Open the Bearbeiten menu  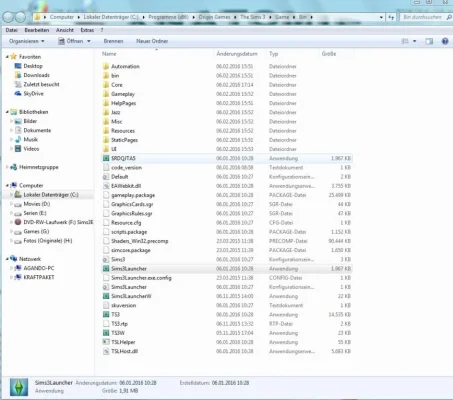(37, 30)
